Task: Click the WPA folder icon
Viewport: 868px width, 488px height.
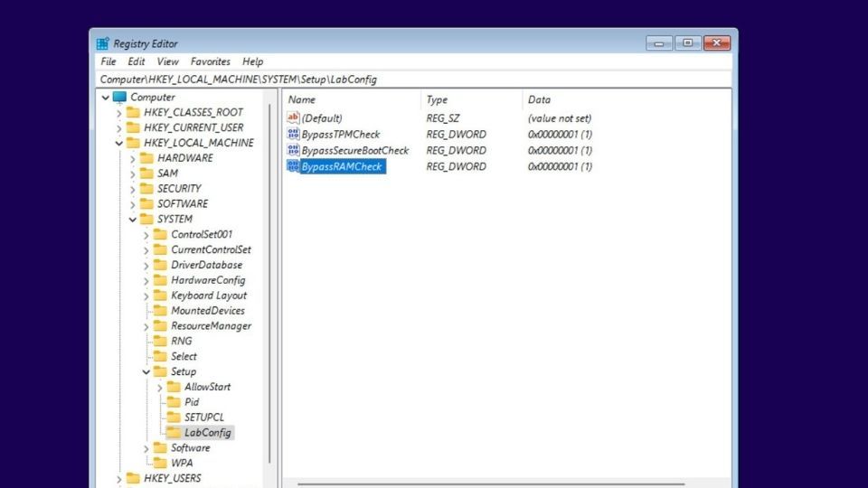Action: [160, 463]
